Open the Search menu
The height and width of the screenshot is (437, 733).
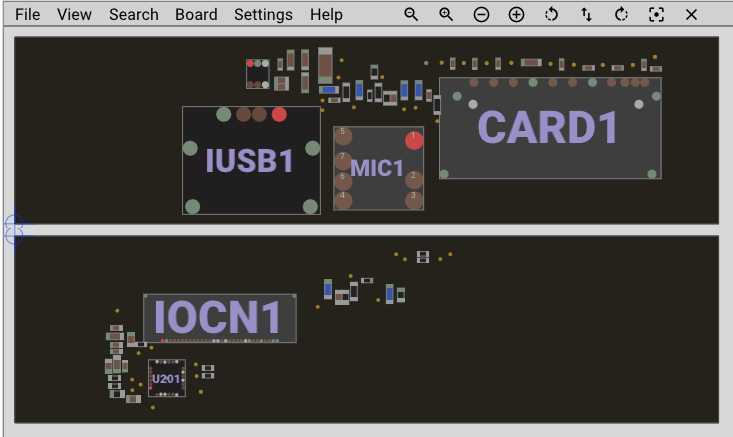point(133,15)
